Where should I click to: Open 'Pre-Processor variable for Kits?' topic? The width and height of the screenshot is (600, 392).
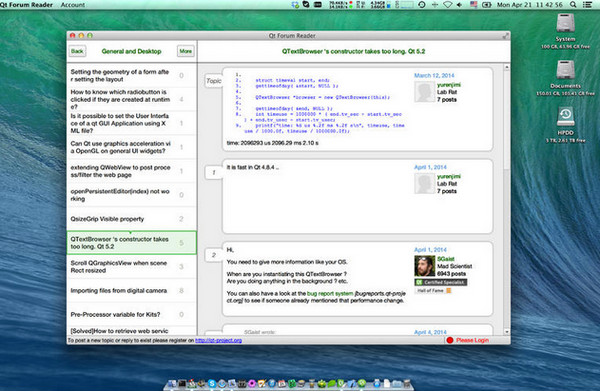[132, 314]
